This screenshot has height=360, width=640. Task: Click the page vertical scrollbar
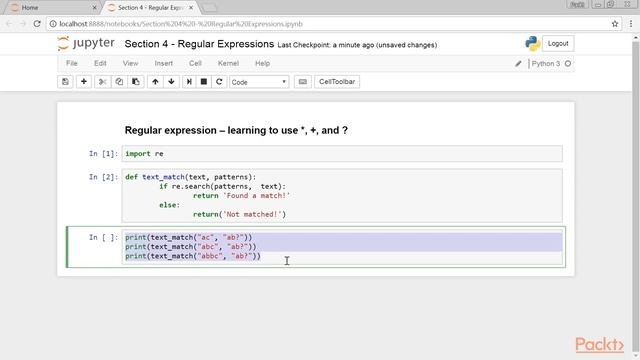[x=636, y=196]
